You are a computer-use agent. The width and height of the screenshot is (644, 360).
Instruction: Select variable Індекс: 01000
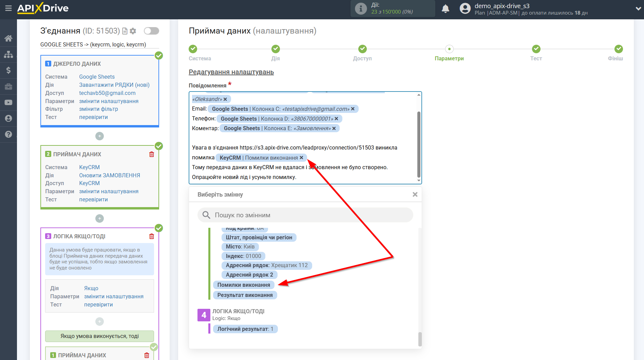point(243,256)
